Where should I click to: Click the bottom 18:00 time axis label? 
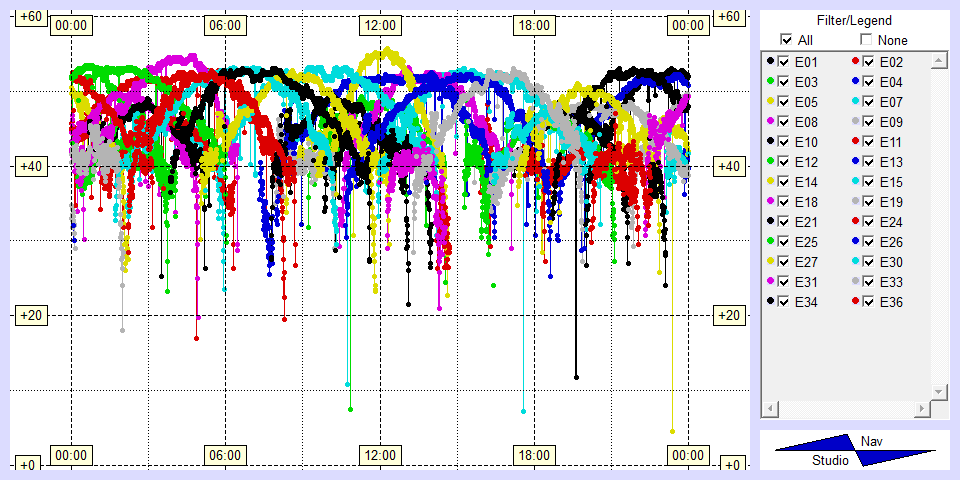click(534, 455)
